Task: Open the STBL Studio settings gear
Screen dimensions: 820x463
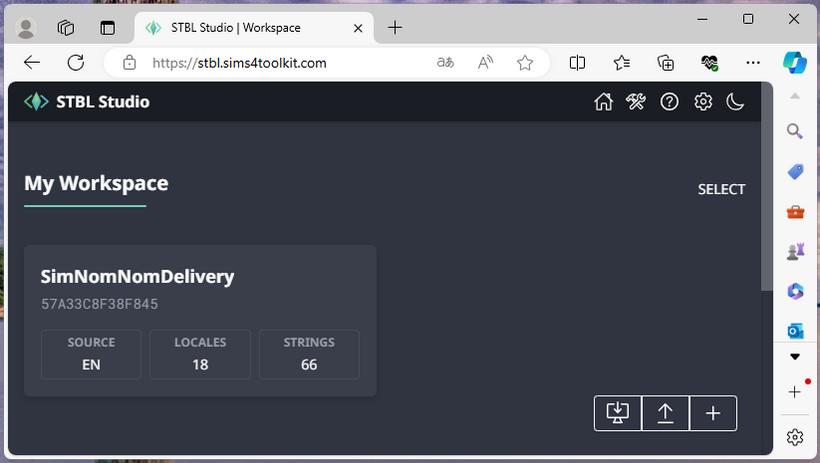Action: pyautogui.click(x=703, y=102)
